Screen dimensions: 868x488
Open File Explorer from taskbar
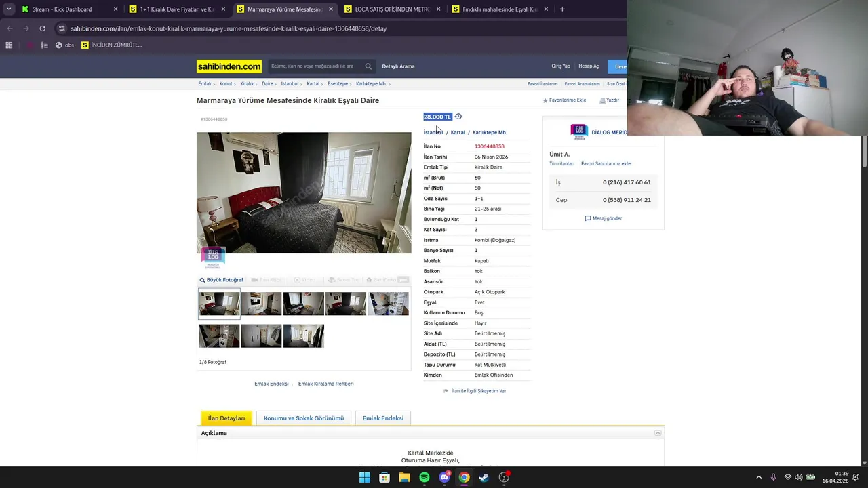tap(404, 477)
